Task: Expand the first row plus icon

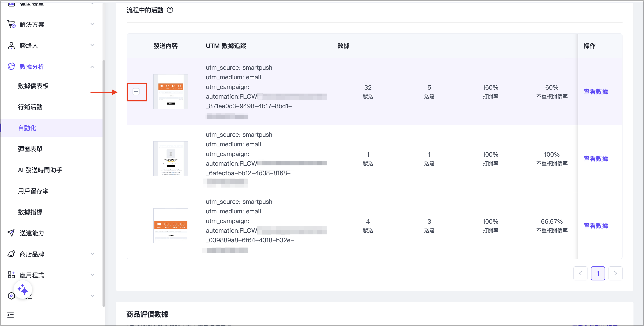Action: [136, 92]
